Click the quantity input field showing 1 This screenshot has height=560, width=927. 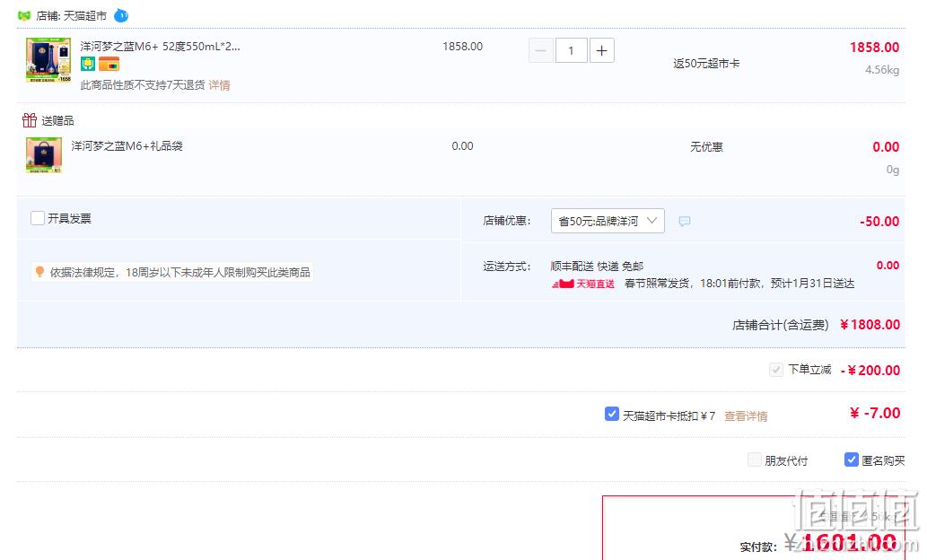click(571, 50)
